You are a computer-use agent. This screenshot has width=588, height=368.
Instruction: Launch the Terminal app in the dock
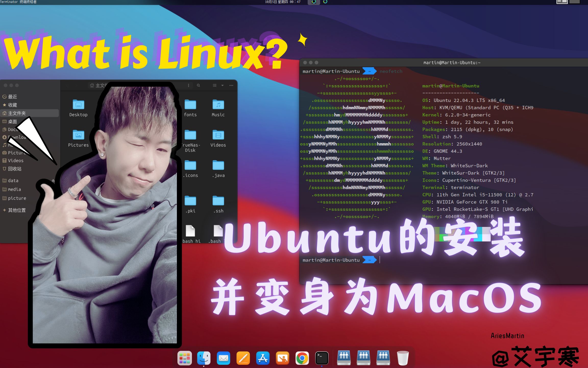point(321,358)
